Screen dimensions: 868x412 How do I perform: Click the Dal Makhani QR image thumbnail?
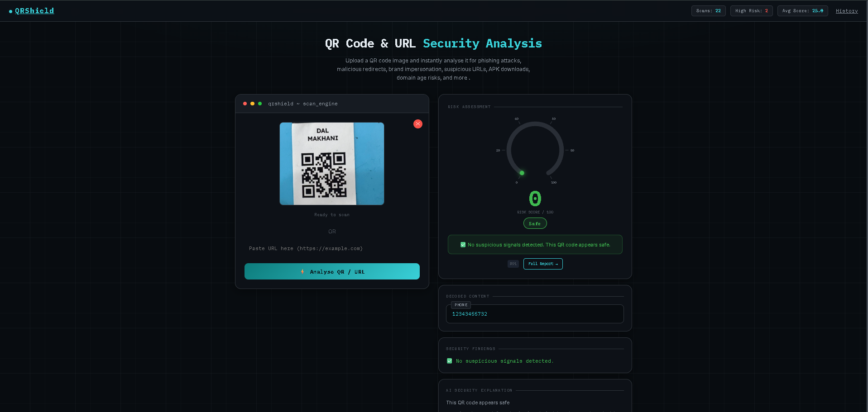pos(332,164)
